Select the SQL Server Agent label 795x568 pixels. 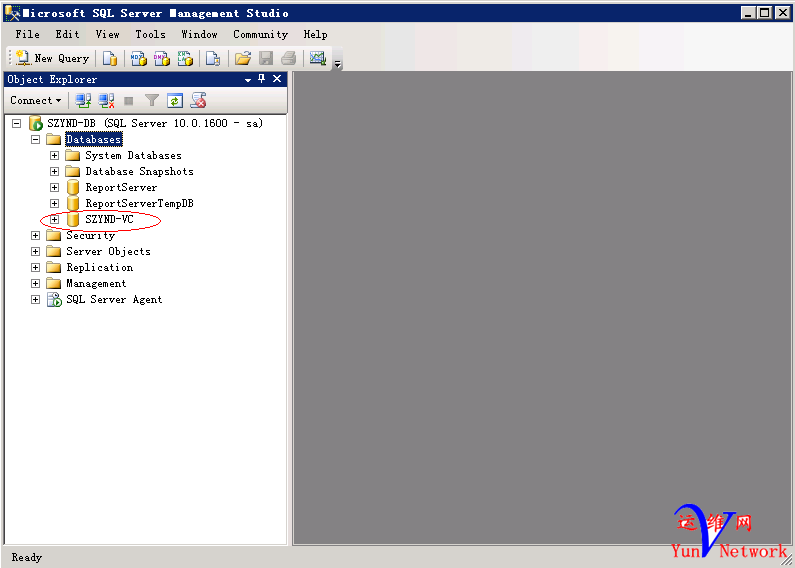tap(115, 300)
